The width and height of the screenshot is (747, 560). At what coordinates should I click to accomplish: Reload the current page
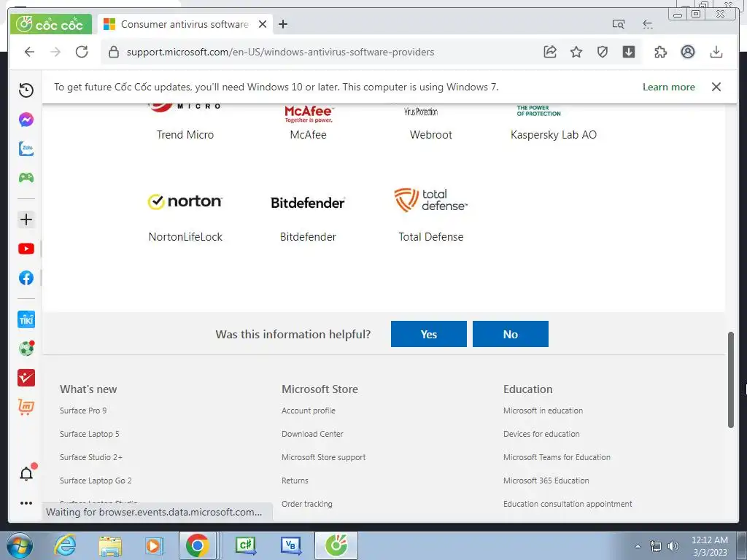[82, 52]
